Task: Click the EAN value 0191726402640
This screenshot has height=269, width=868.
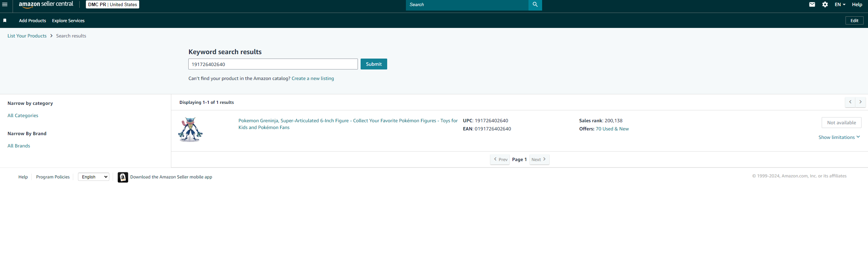Action: pyautogui.click(x=493, y=129)
